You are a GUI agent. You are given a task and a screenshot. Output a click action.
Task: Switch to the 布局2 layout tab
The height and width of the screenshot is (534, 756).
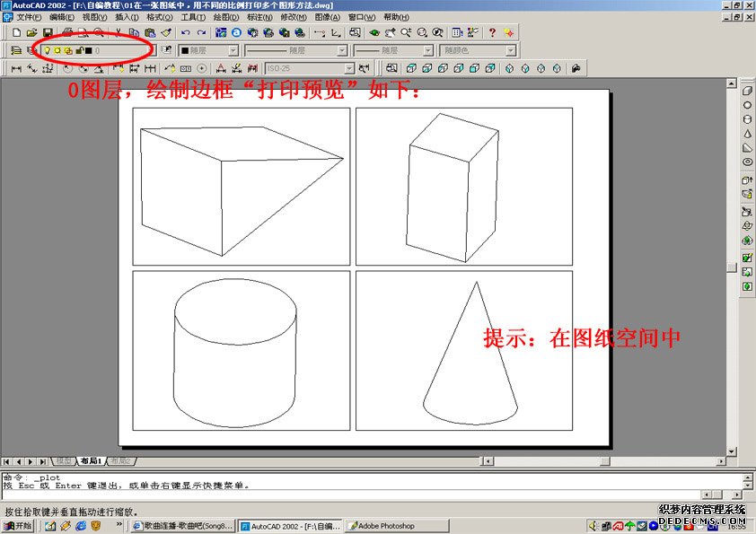119,460
